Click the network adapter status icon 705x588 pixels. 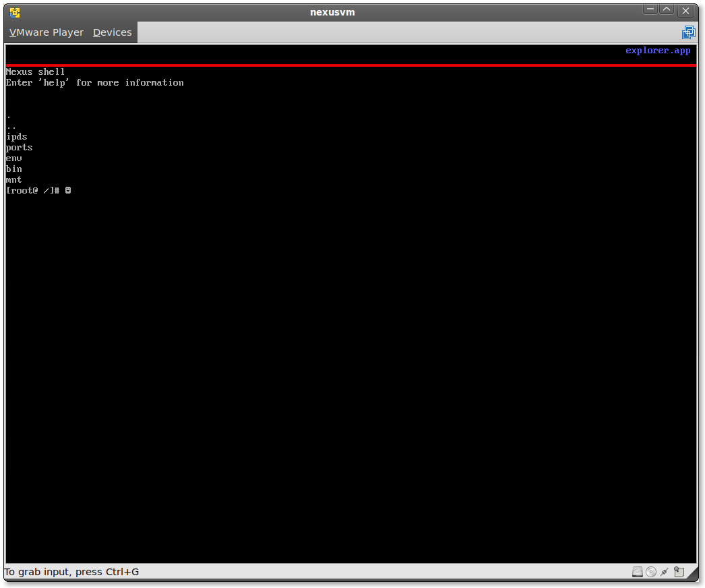click(665, 572)
